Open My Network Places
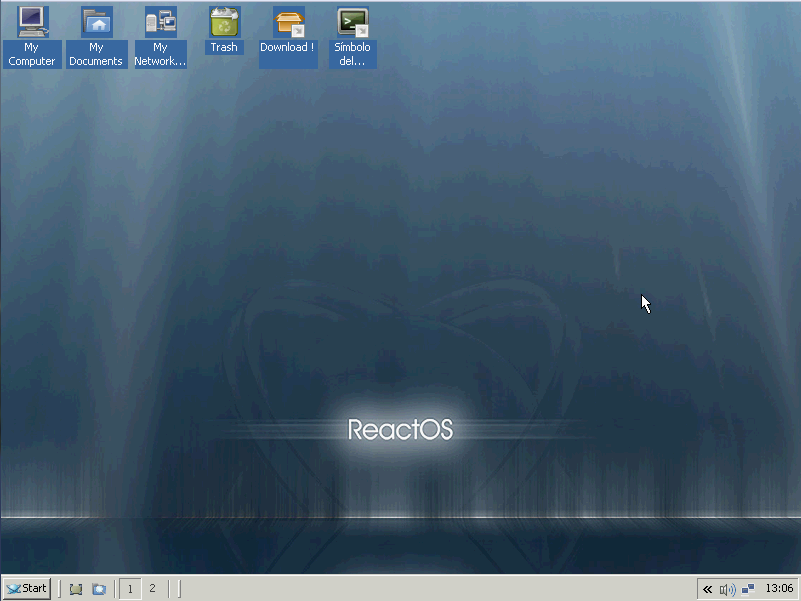 pyautogui.click(x=160, y=22)
